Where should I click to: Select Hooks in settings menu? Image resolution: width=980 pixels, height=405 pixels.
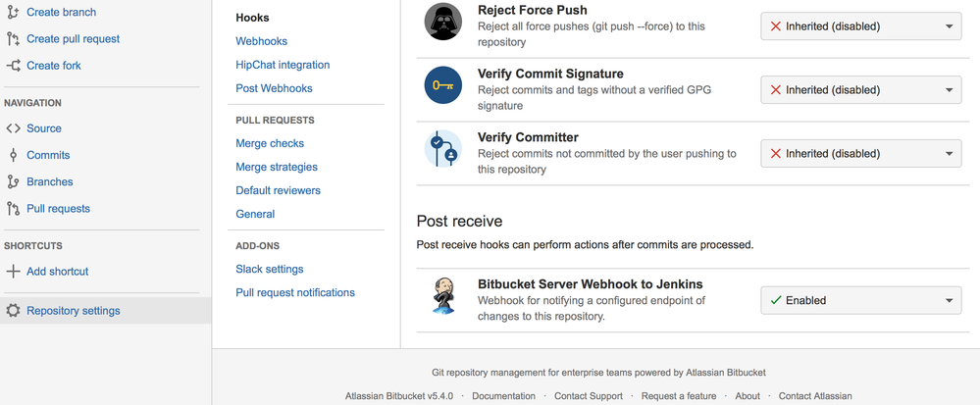click(x=252, y=18)
